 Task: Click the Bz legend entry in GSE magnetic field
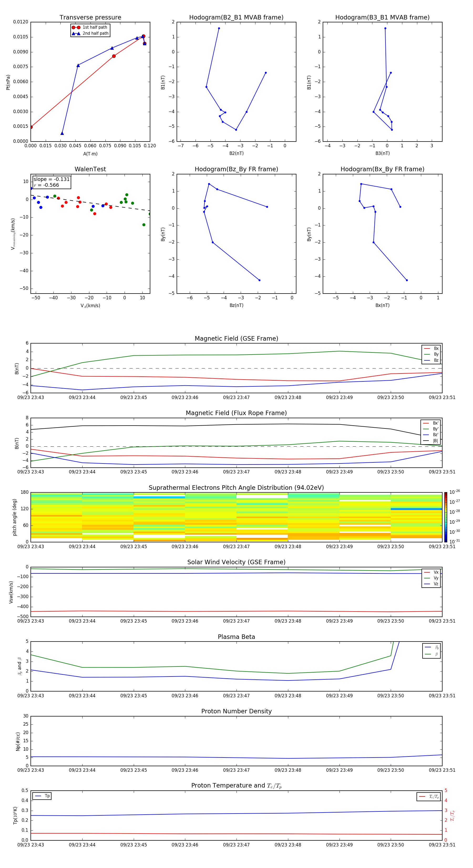click(x=431, y=360)
